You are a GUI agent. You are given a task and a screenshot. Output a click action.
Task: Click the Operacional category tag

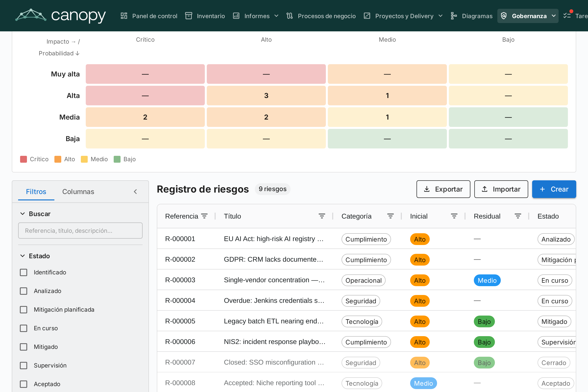(364, 281)
